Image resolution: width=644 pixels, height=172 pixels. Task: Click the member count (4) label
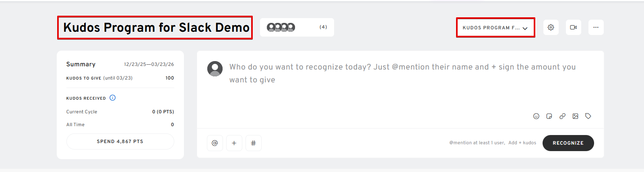[x=323, y=27]
